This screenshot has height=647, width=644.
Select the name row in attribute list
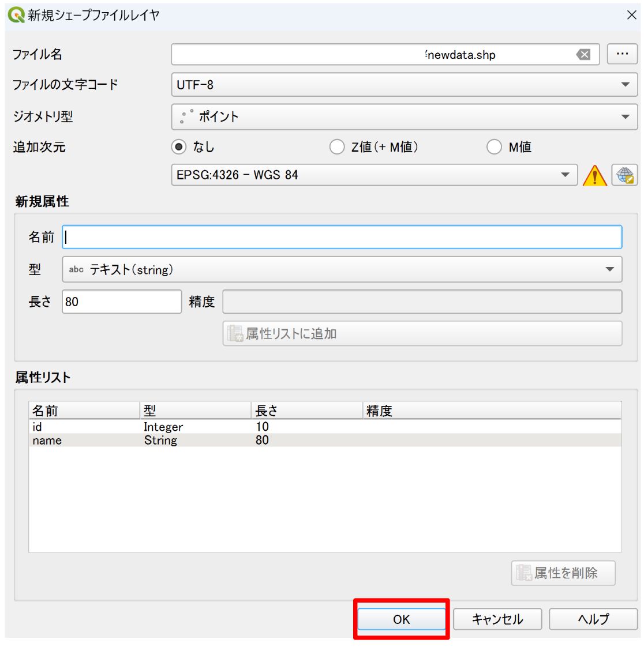325,441
